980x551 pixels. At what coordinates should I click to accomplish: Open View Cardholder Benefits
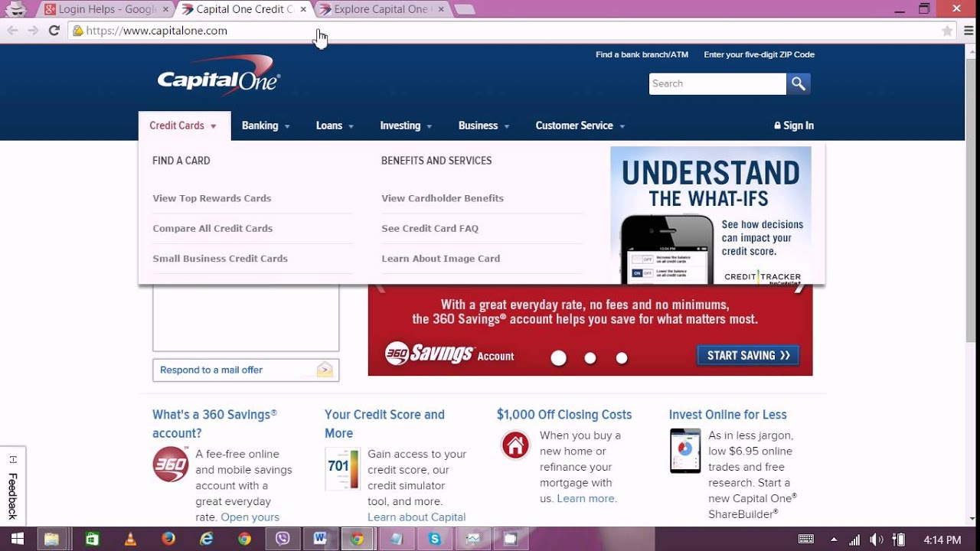pos(443,198)
